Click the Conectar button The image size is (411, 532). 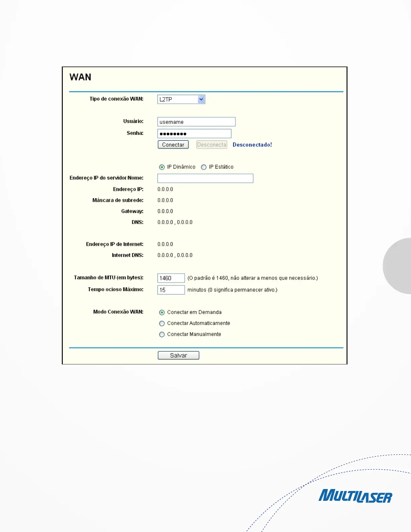tap(173, 145)
